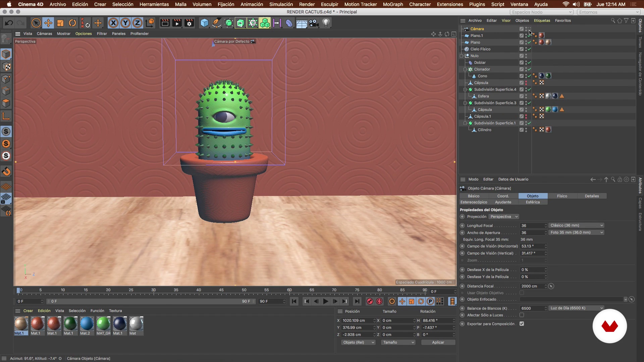Toggle autokeying red button
Viewport: 644px width, 362px height.
tap(379, 301)
